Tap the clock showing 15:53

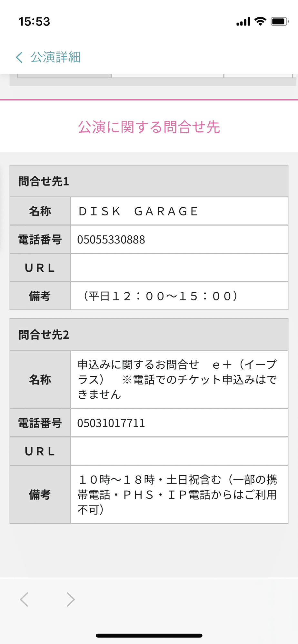(35, 22)
